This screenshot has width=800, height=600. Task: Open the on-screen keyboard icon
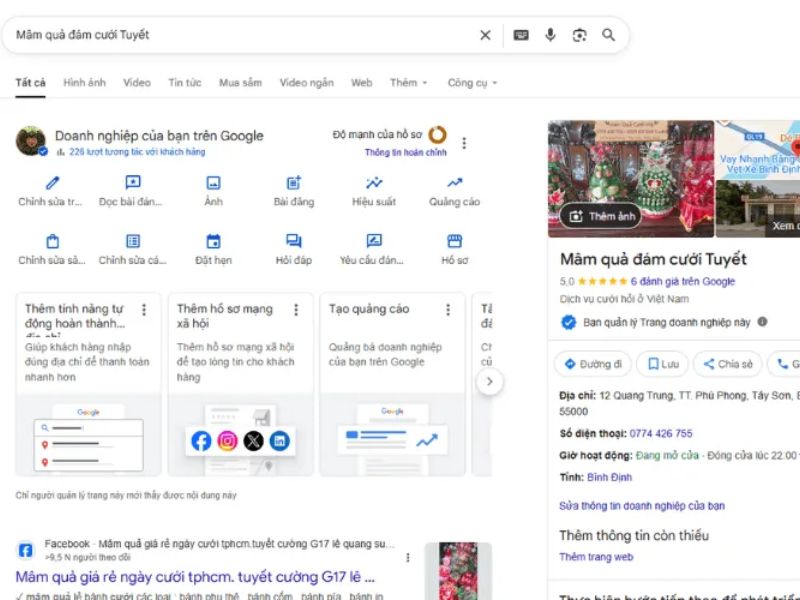tap(521, 35)
